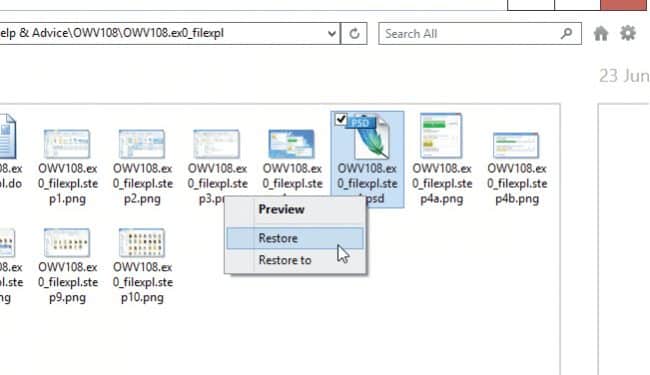Image resolution: width=650 pixels, height=375 pixels.
Task: Click file name OWV108.ex0_filexpl.step1.png
Action: (68, 184)
